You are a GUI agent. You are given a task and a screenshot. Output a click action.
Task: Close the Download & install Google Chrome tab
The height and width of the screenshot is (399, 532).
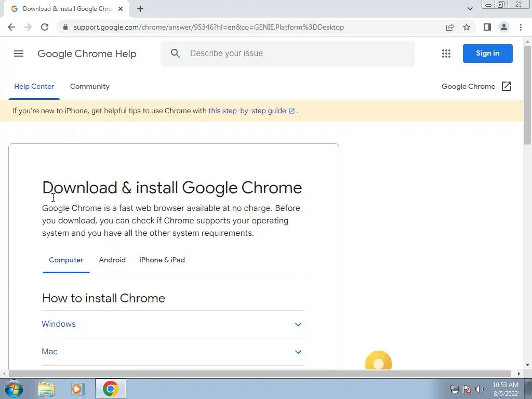[x=121, y=9]
